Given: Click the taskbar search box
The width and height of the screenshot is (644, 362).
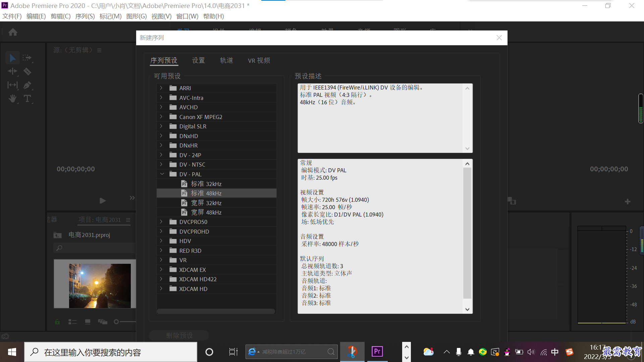Looking at the screenshot, I should point(111,352).
